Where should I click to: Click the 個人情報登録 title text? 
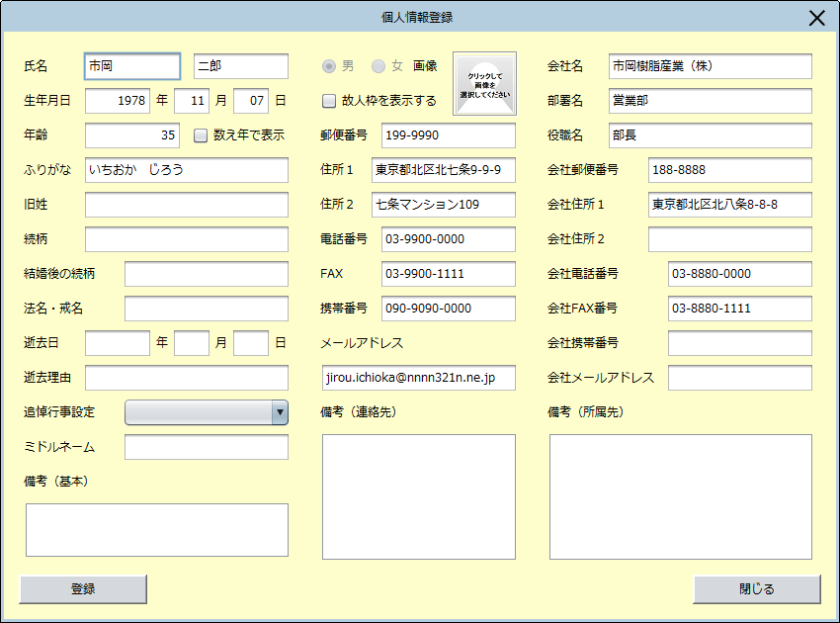click(417, 18)
